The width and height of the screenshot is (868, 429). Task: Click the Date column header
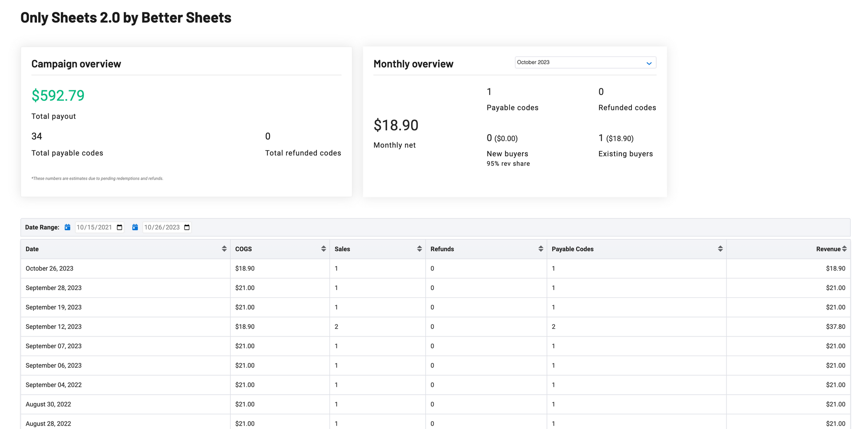click(32, 249)
